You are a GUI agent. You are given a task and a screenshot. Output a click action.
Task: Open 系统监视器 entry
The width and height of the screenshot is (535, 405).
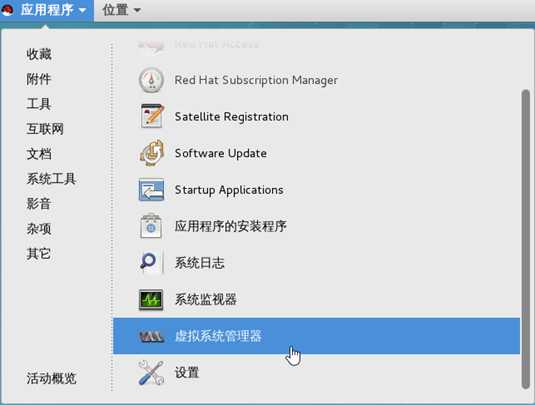coord(316,300)
